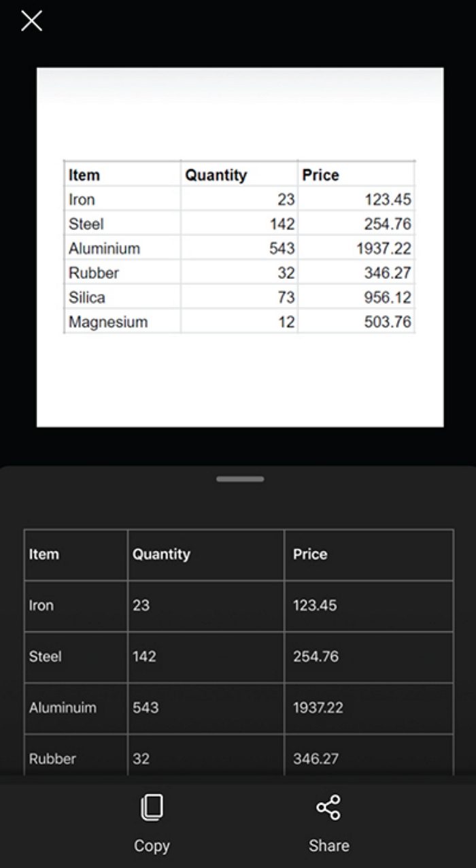Screen dimensions: 476x868
Task: Tap Magnesium in the scanned image
Action: tap(108, 322)
